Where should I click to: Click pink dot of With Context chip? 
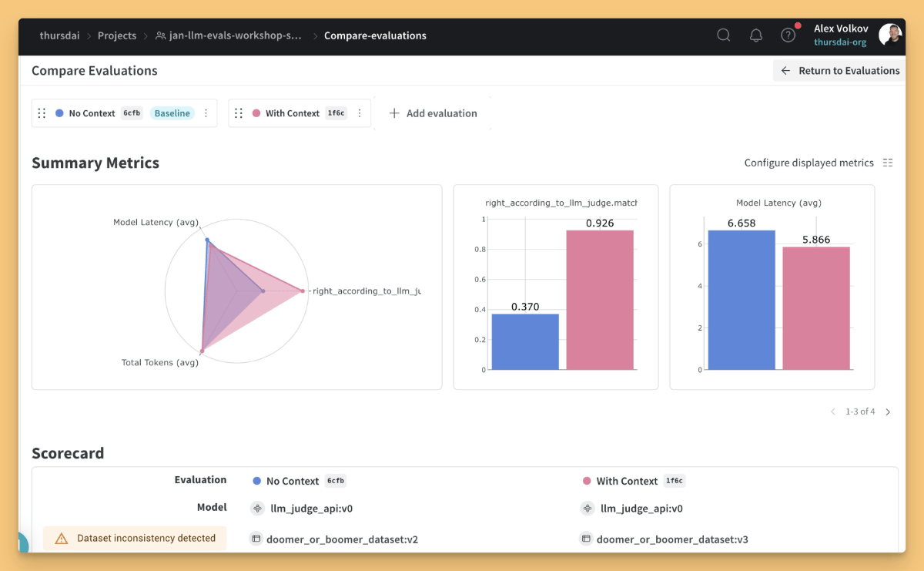click(256, 113)
